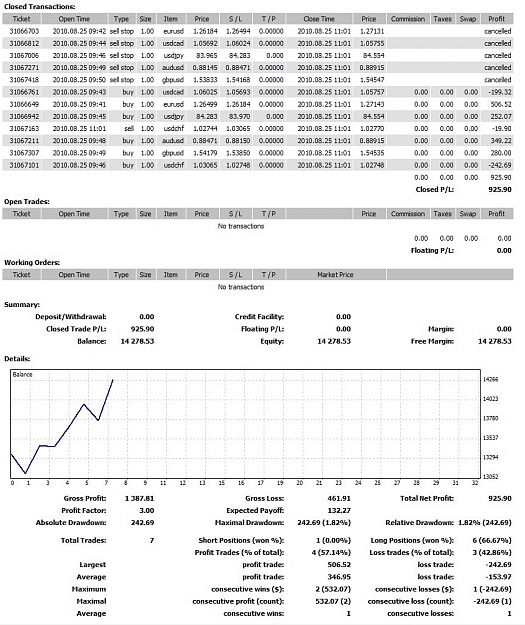Select ticket number 31067211

[x=24, y=141]
